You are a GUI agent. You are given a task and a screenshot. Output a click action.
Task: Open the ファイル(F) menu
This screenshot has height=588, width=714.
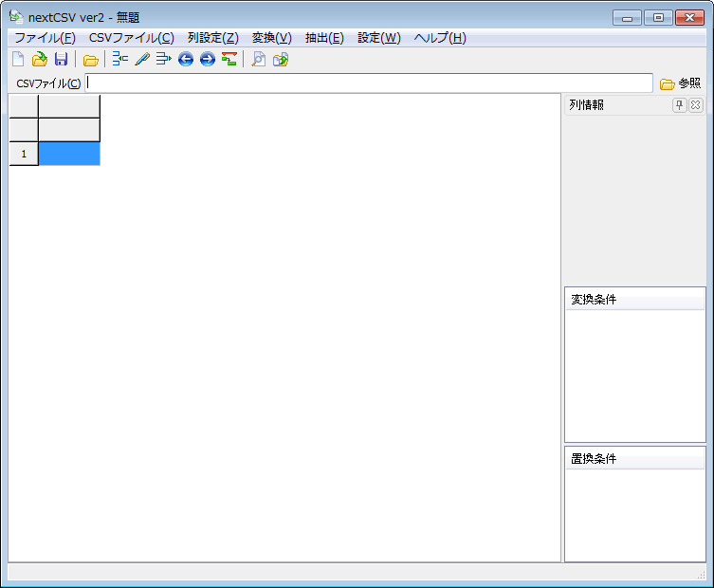(x=45, y=38)
